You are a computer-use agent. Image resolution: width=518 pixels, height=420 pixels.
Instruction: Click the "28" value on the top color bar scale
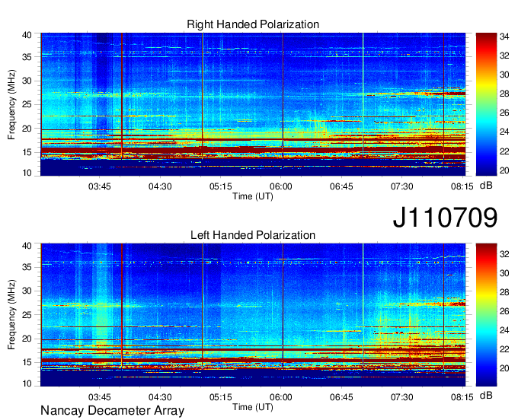tap(504, 94)
